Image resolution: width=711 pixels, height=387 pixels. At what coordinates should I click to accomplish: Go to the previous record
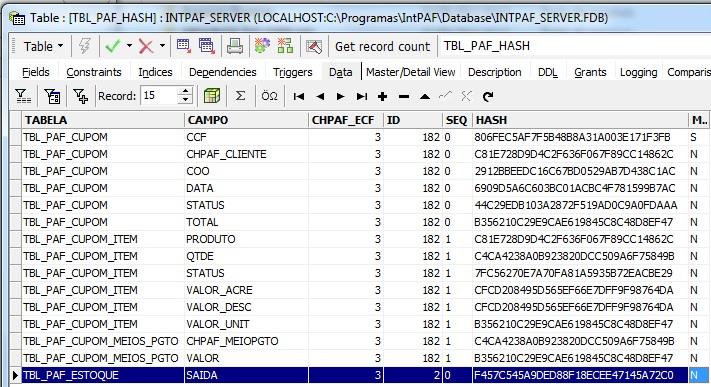tap(320, 96)
